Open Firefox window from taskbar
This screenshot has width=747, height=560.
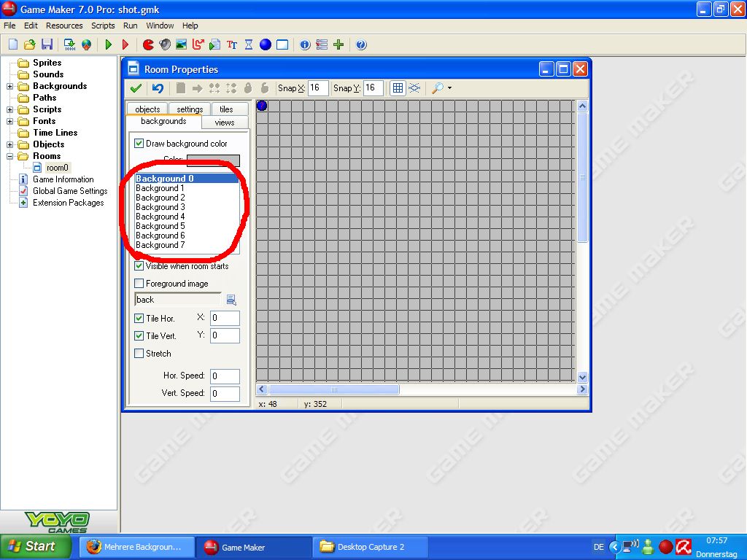pos(136,547)
